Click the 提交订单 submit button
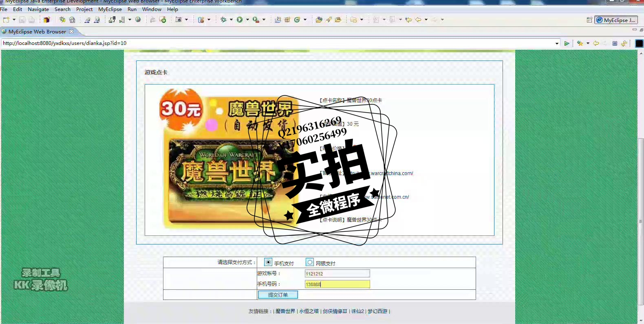Screen dimensions: 644x324 (278, 295)
